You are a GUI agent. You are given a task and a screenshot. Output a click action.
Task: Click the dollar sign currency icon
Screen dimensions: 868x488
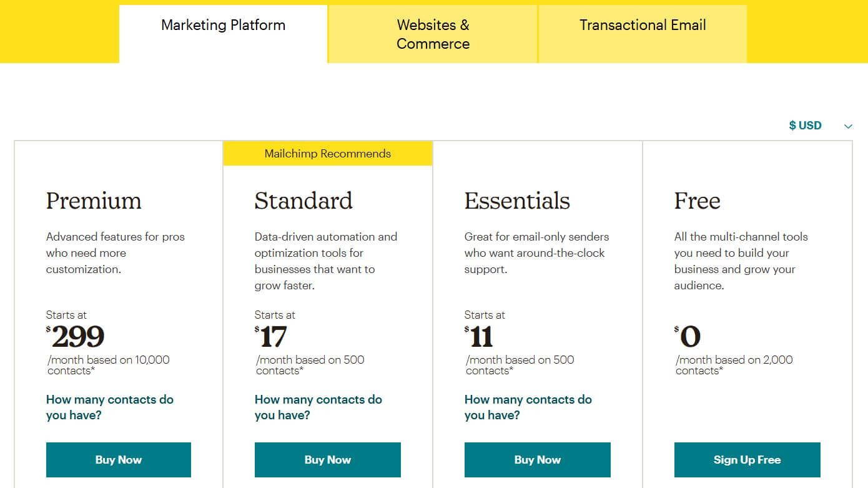[x=792, y=125]
